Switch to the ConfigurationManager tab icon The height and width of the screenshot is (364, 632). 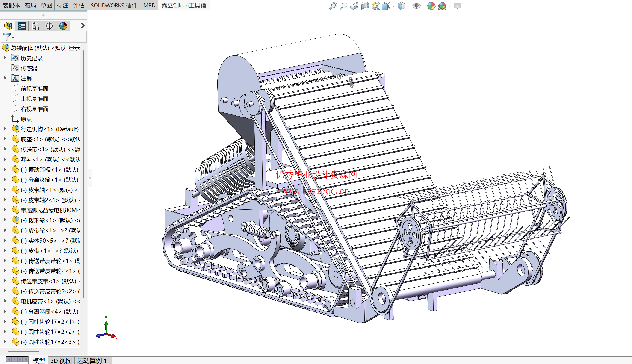point(35,26)
